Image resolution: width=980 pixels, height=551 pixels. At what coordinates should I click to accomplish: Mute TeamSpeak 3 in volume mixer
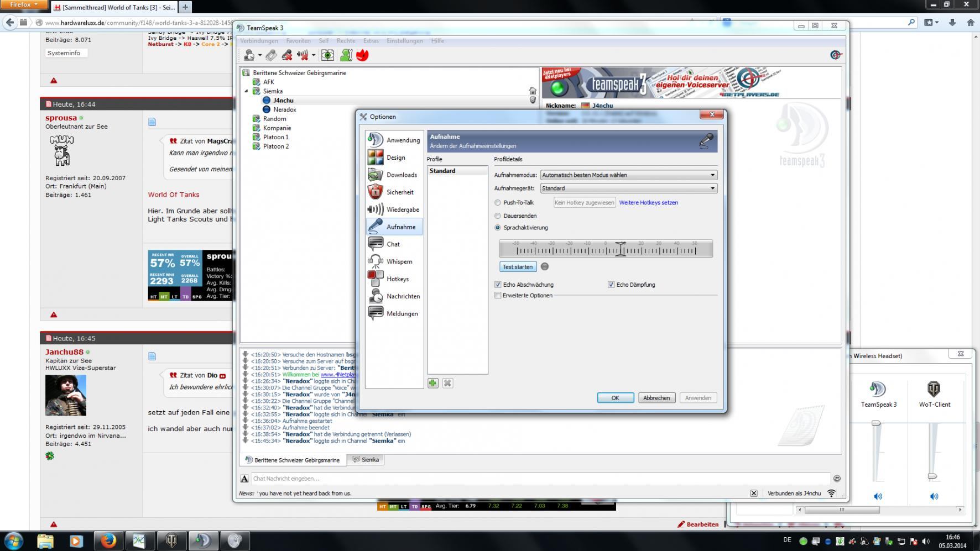(x=878, y=496)
